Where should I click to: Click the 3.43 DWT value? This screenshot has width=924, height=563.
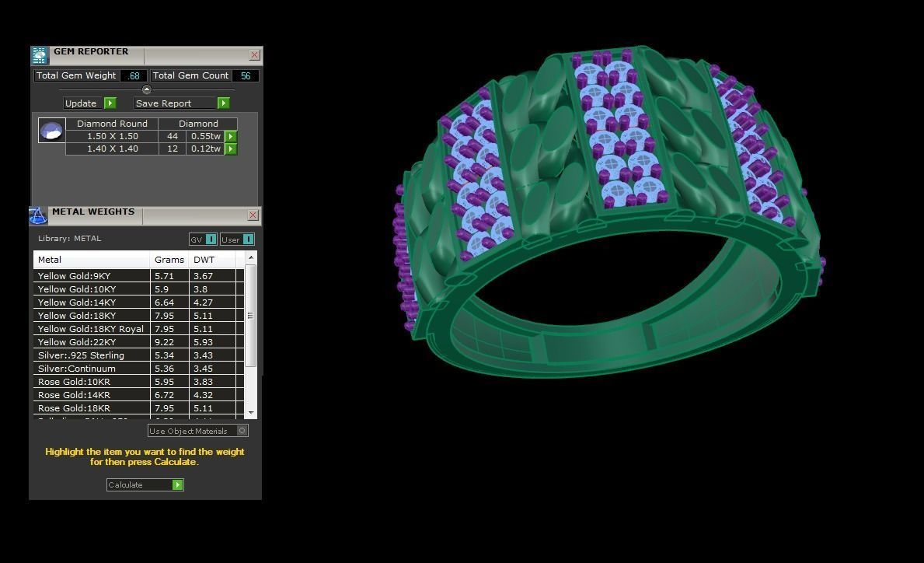pyautogui.click(x=203, y=355)
